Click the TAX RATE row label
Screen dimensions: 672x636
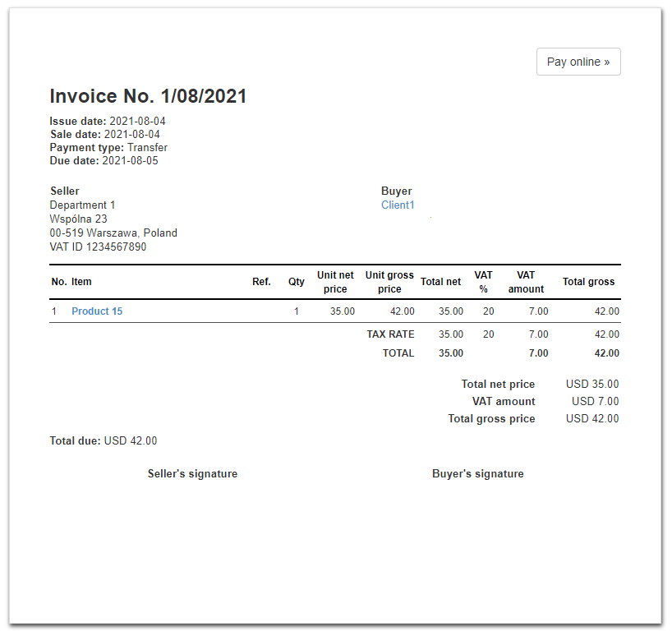tap(390, 334)
